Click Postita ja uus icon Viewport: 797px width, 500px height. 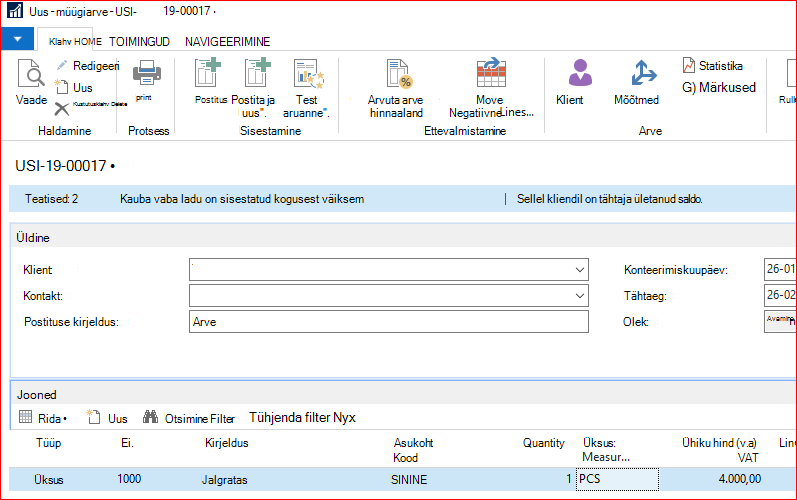257,73
